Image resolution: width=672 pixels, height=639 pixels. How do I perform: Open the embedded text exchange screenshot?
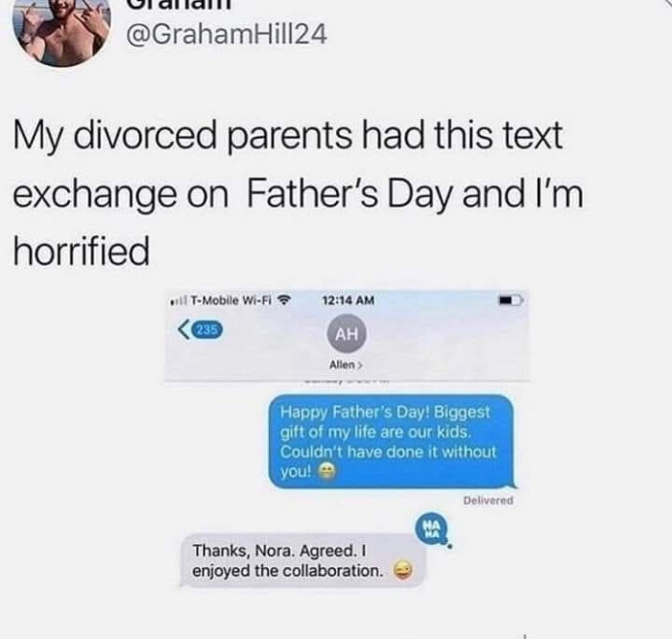[348, 438]
